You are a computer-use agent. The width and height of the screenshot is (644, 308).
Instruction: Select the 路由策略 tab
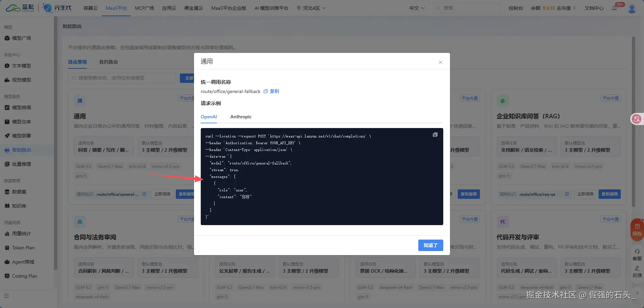click(77, 62)
